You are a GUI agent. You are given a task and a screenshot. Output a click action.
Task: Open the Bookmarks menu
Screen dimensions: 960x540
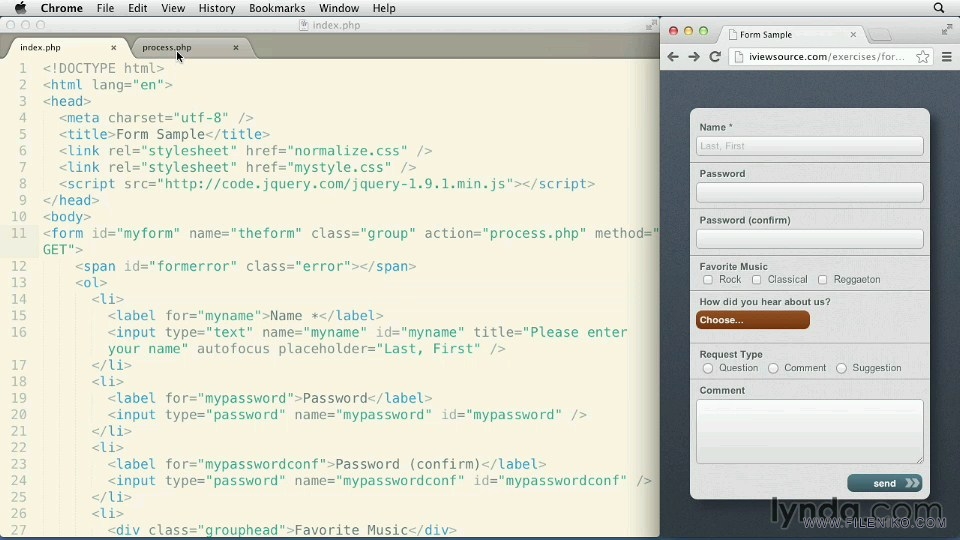[277, 8]
